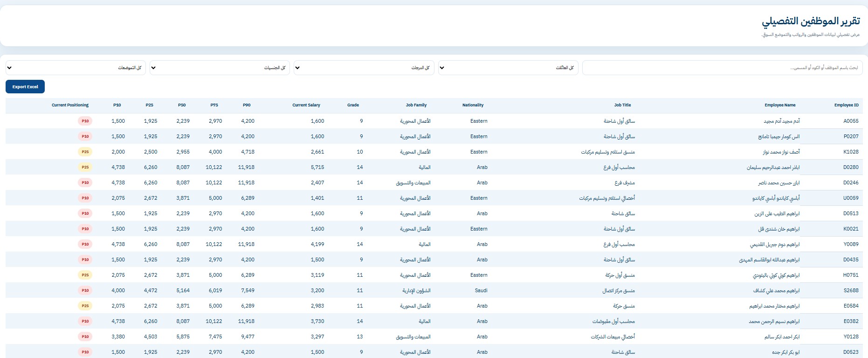Click the Export Excel button

[x=25, y=87]
